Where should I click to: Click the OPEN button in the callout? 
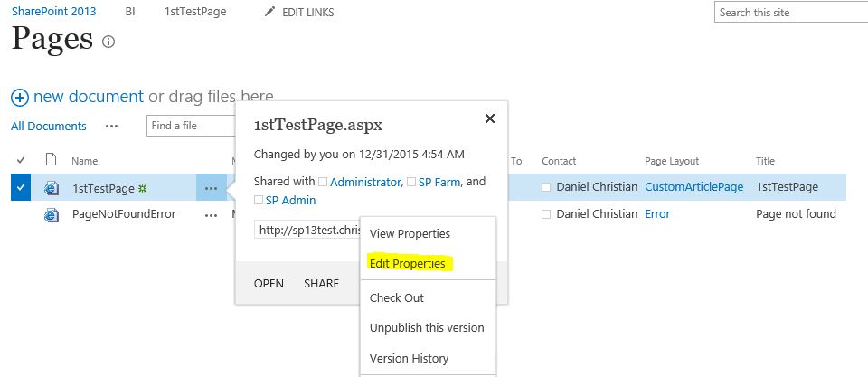[269, 284]
